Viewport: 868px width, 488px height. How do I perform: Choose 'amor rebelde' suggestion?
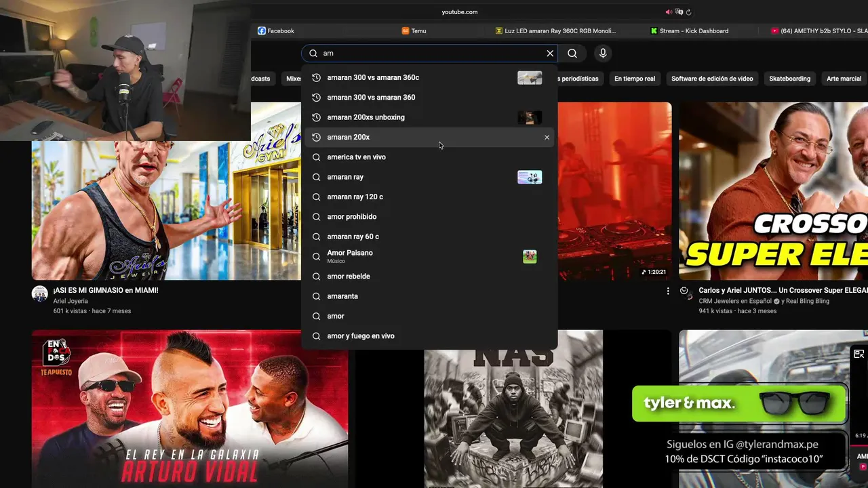coord(429,276)
